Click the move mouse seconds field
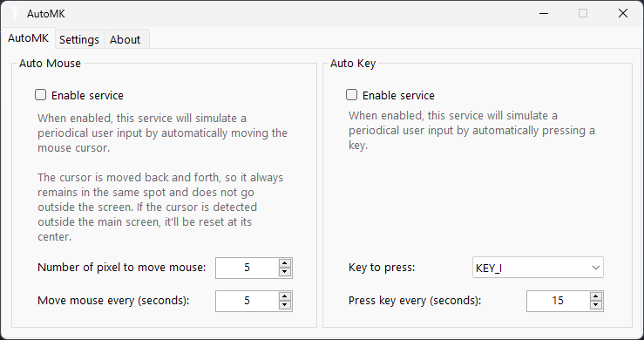The width and height of the screenshot is (644, 340). (247, 301)
